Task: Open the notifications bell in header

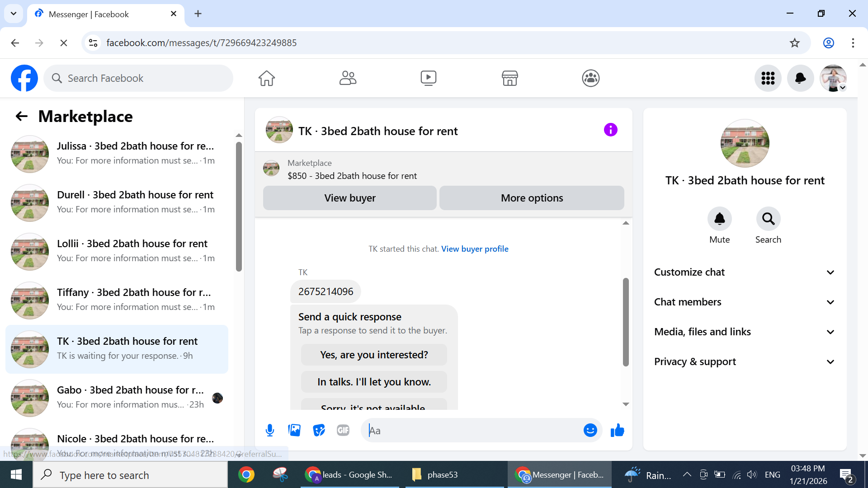Action: point(800,78)
